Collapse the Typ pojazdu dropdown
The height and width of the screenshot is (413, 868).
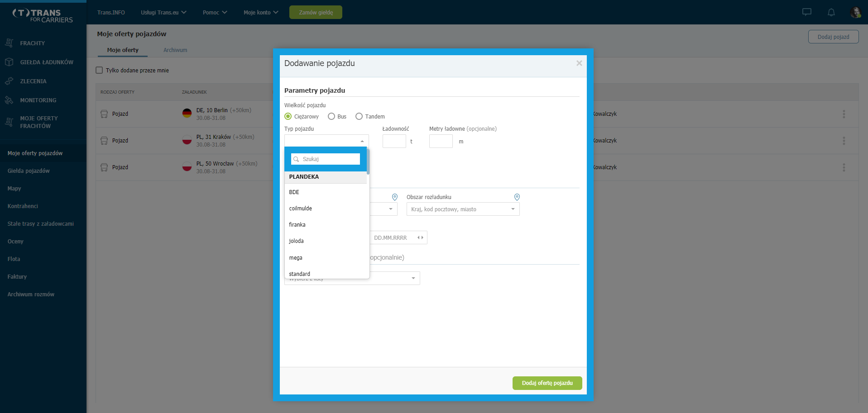click(x=362, y=141)
